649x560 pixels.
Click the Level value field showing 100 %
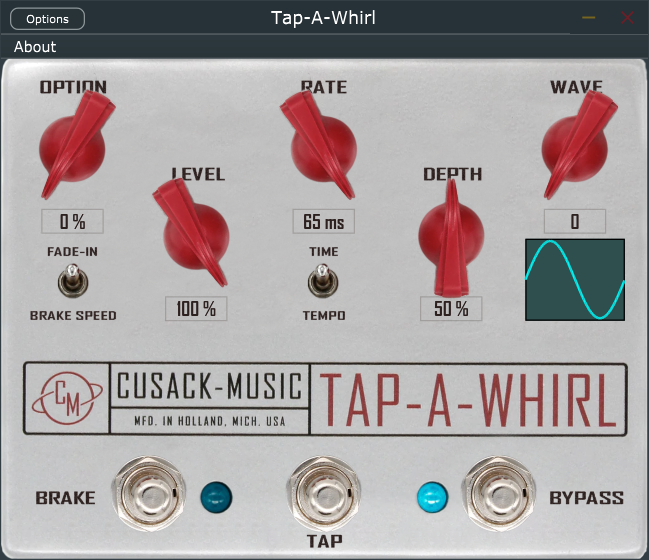pos(196,309)
